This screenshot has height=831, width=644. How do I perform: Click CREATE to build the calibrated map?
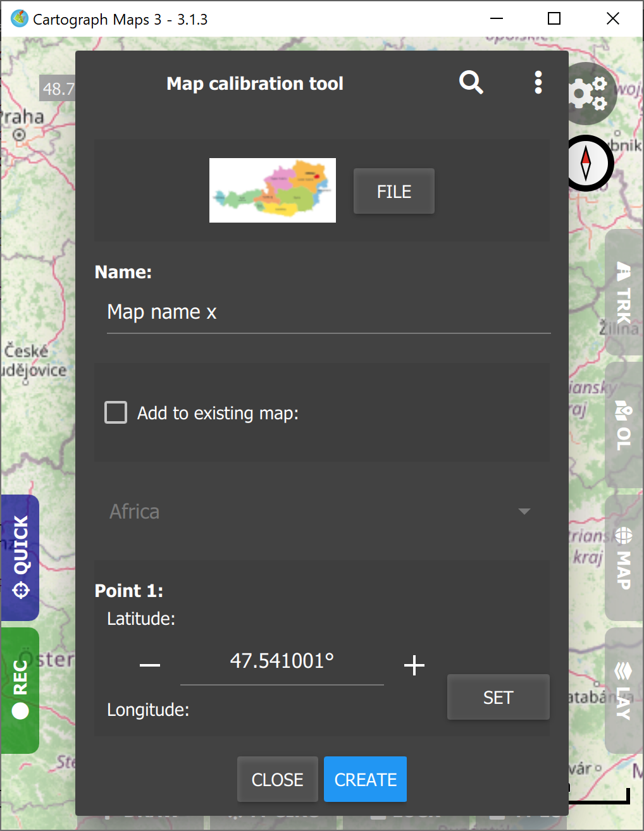[365, 779]
